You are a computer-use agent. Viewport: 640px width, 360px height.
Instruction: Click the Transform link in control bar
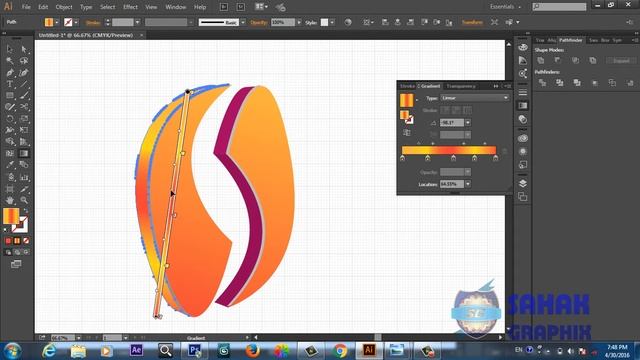coord(472,22)
